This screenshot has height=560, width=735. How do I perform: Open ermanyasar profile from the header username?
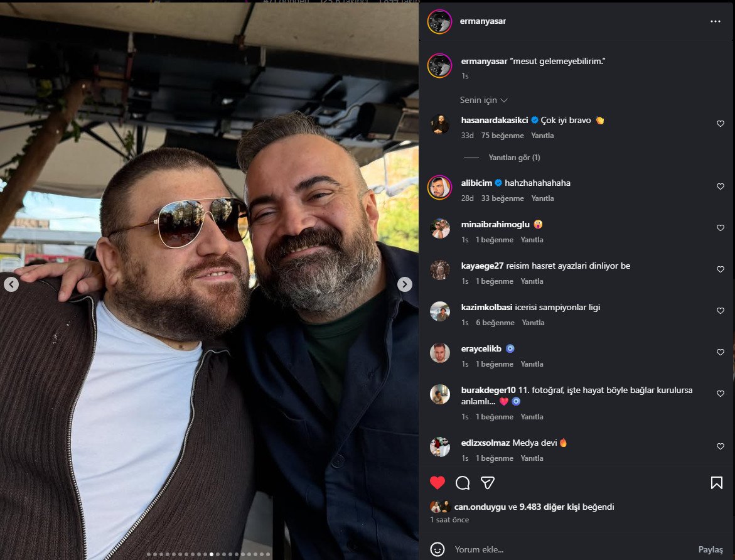click(483, 21)
